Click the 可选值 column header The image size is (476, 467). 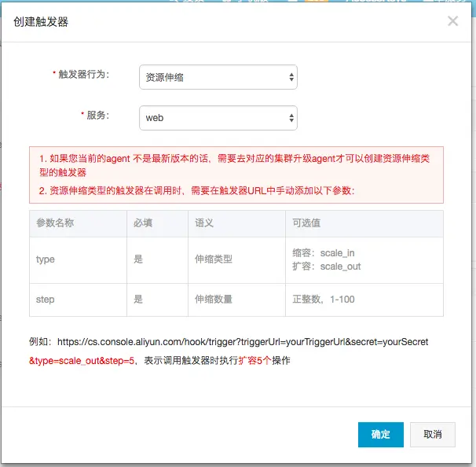coord(364,223)
